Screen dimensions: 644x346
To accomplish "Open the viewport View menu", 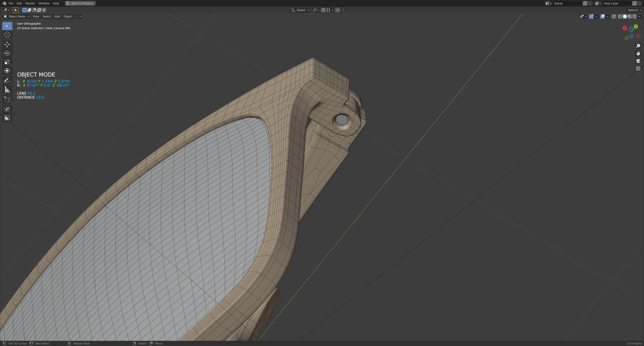I will click(36, 17).
